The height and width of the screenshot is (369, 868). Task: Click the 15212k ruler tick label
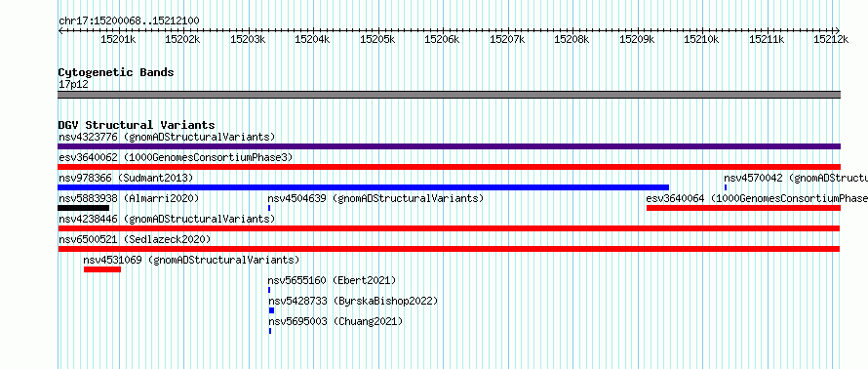(831, 39)
